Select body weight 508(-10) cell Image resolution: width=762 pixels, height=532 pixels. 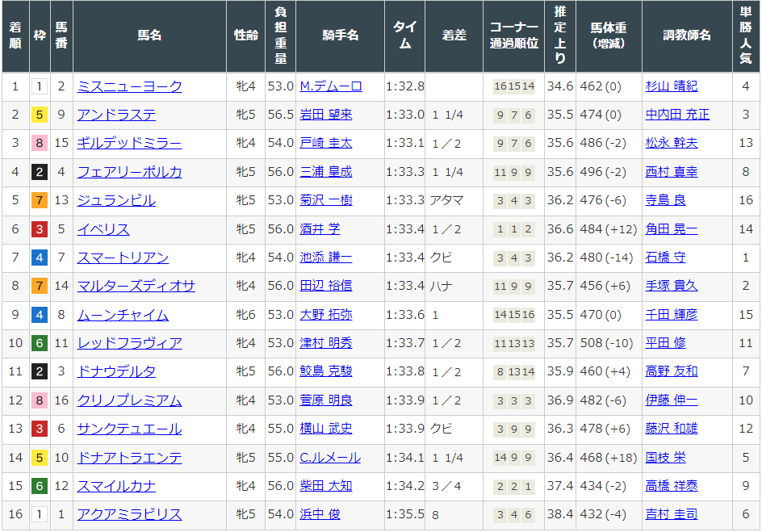609,343
